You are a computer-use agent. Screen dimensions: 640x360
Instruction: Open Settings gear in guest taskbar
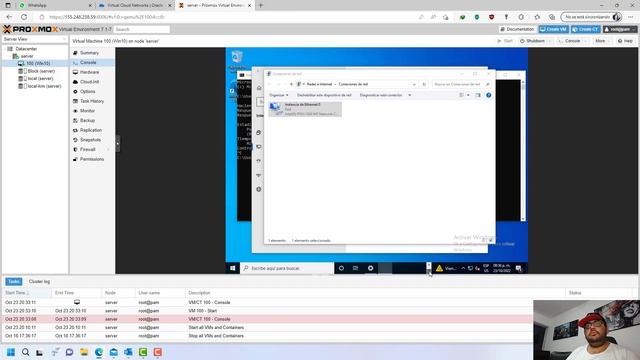pos(371,268)
